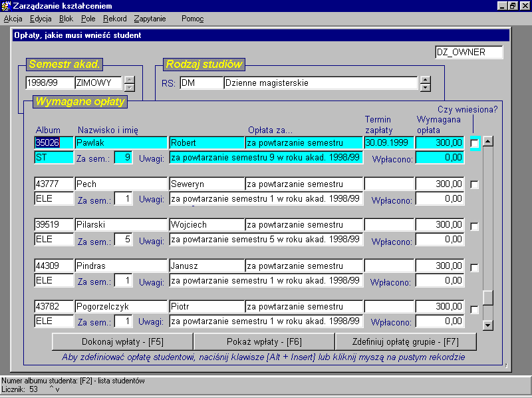532x398 pixels.
Task: Click the Rodzaj studiów stepper up arrow
Action: (x=426, y=80)
